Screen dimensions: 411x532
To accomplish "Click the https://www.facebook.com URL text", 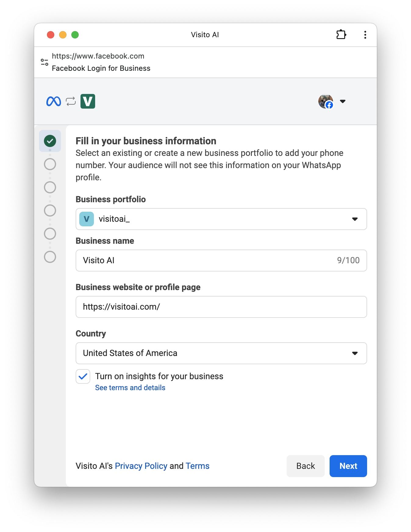I will click(x=98, y=56).
